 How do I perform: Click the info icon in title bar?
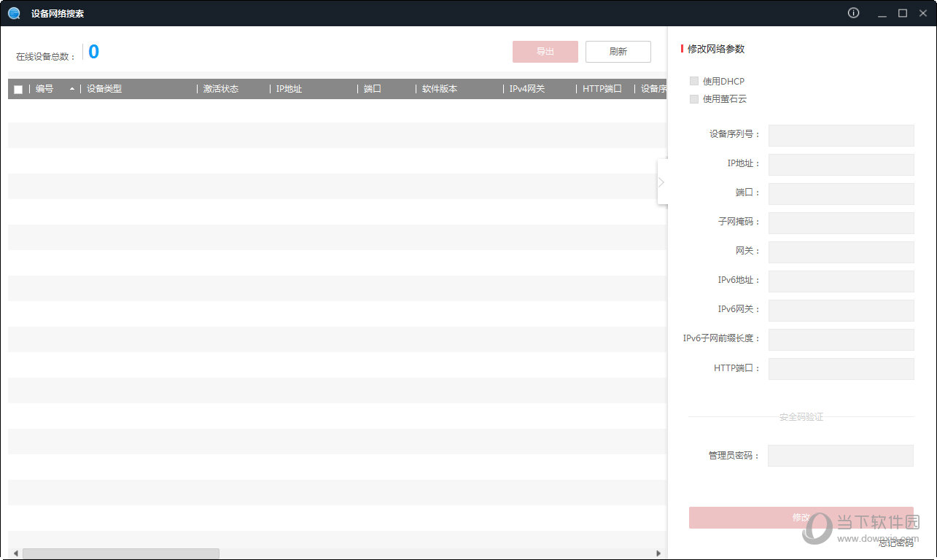click(853, 13)
